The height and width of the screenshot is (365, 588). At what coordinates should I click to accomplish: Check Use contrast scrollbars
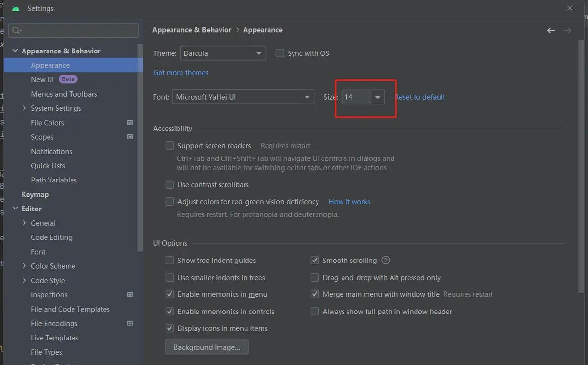click(170, 184)
